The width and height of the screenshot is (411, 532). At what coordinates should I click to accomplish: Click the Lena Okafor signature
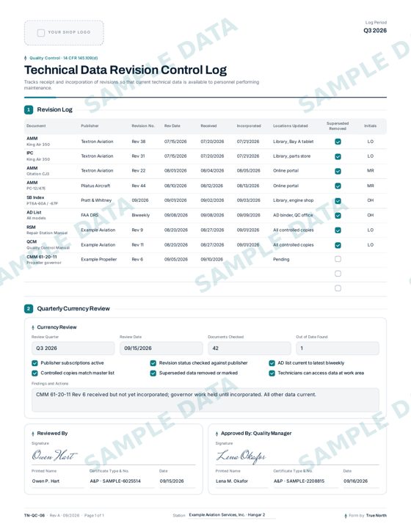(x=241, y=456)
